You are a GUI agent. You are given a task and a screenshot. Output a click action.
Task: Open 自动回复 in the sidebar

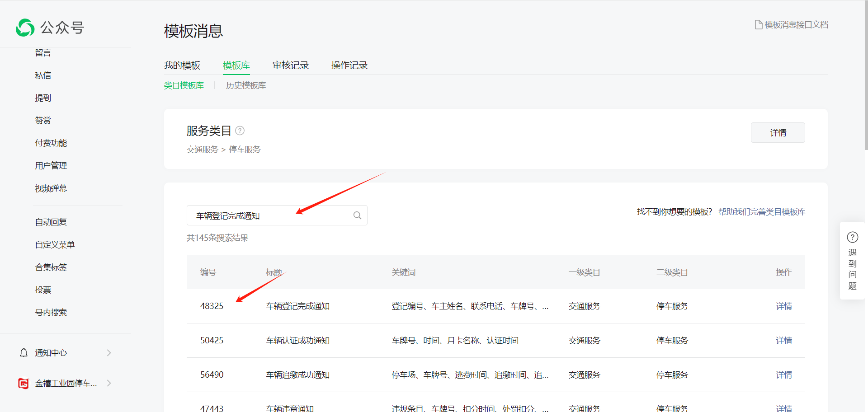click(x=51, y=222)
